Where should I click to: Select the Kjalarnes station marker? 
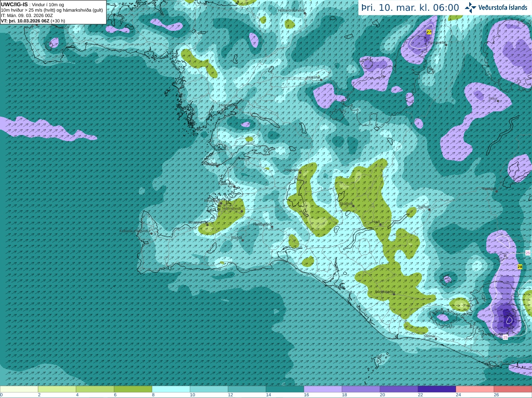[x=234, y=186]
